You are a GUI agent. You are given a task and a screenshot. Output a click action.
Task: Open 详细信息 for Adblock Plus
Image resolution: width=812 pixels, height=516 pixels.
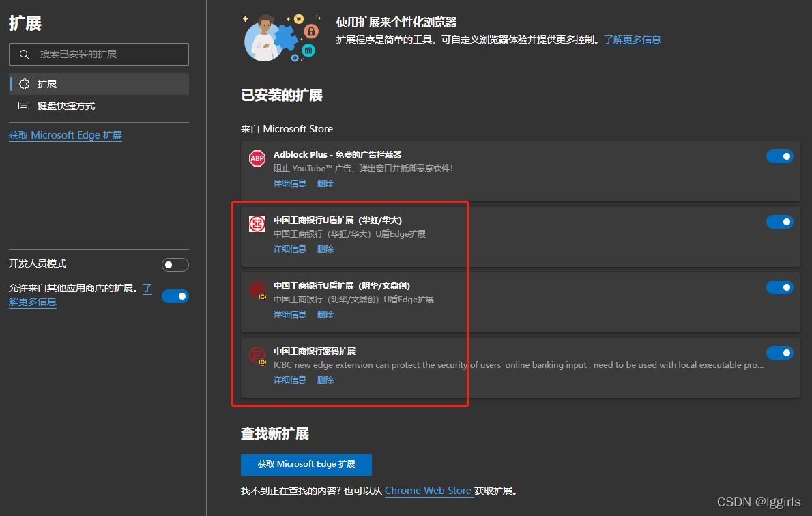(x=289, y=184)
